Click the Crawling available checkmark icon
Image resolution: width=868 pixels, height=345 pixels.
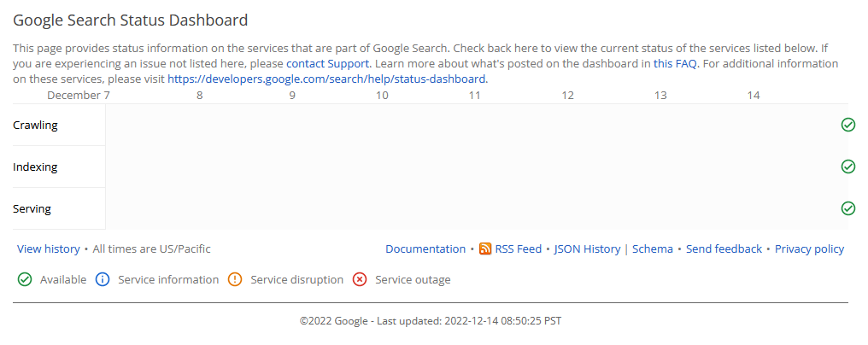pyautogui.click(x=848, y=126)
